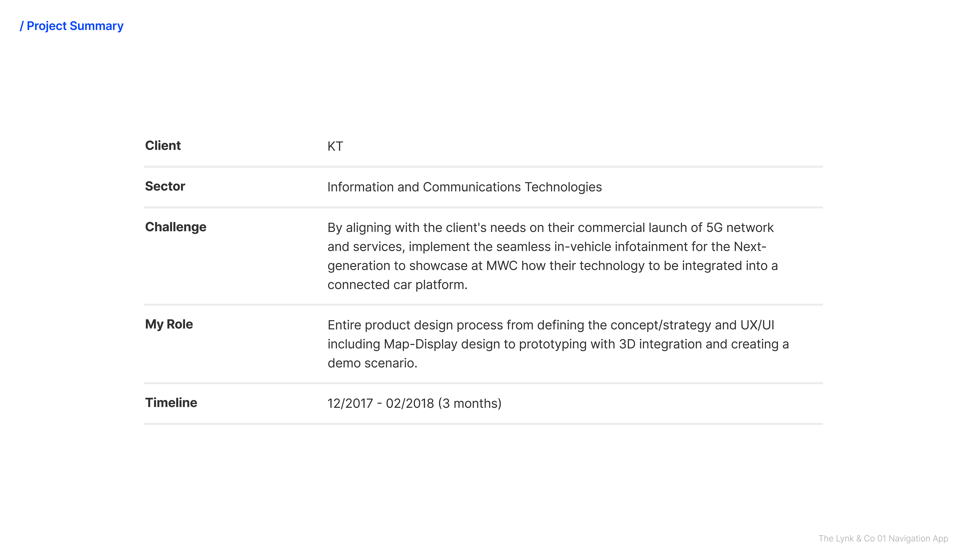
Task: Select the Challenge label
Action: point(176,227)
